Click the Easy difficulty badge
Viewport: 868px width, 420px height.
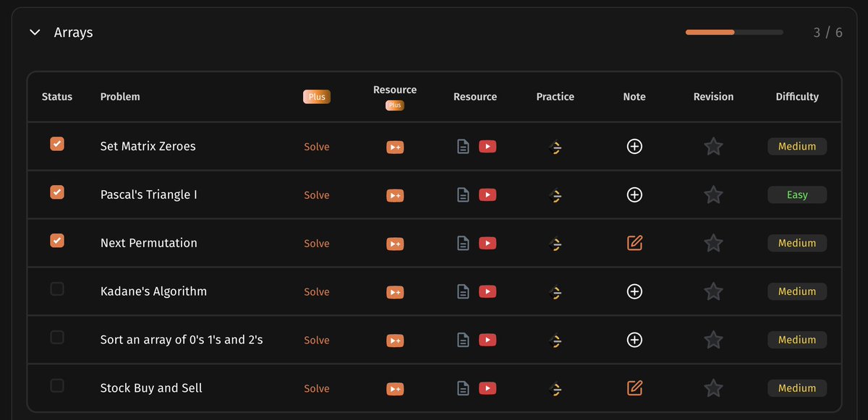[797, 195]
